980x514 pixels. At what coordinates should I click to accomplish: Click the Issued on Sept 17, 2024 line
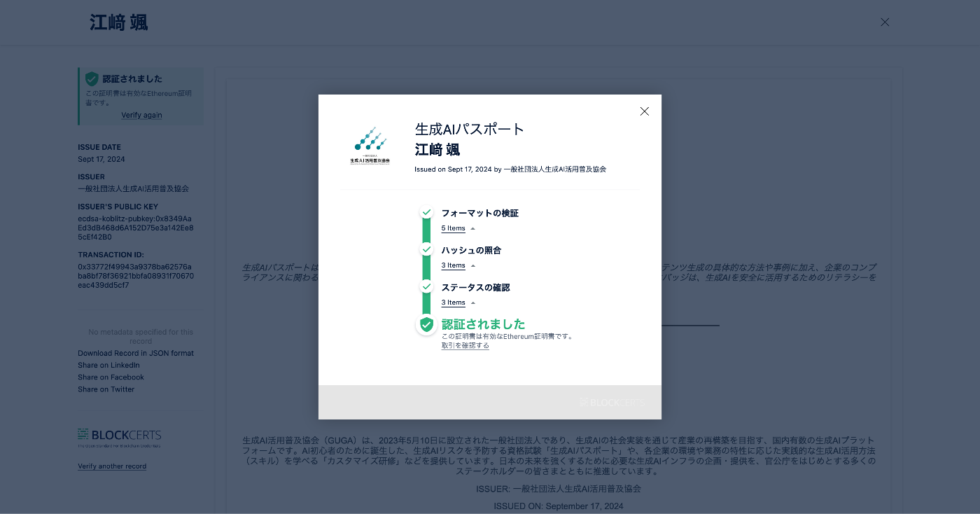[510, 169]
